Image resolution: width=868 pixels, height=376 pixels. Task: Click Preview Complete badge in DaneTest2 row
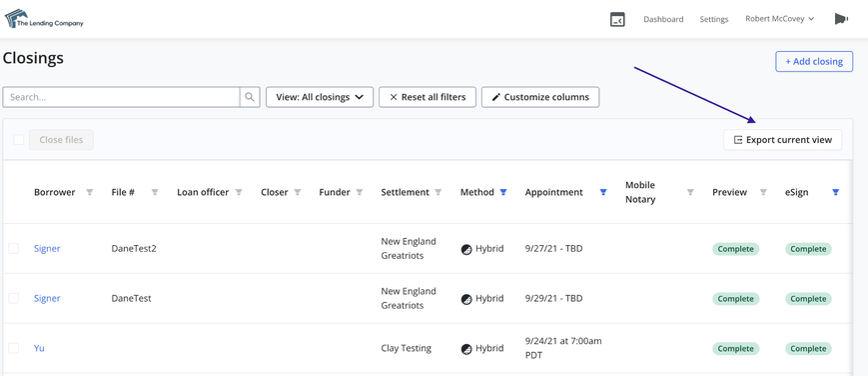click(x=736, y=249)
